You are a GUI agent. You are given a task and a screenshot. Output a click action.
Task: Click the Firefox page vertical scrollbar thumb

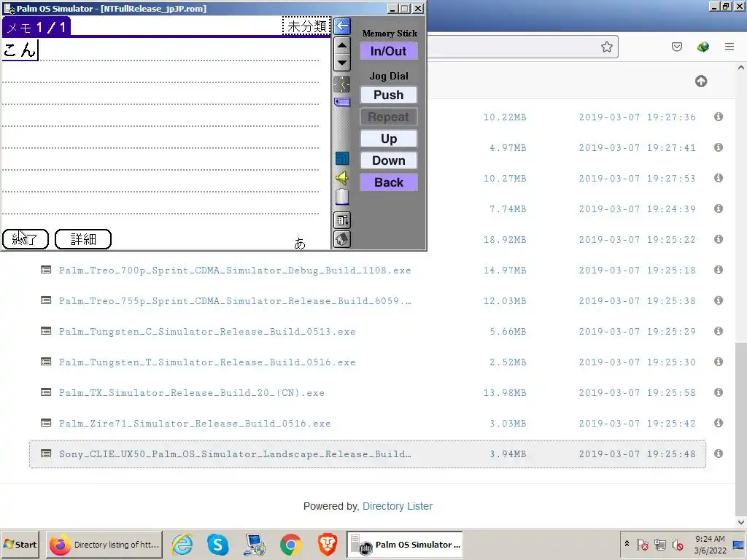pyautogui.click(x=741, y=429)
